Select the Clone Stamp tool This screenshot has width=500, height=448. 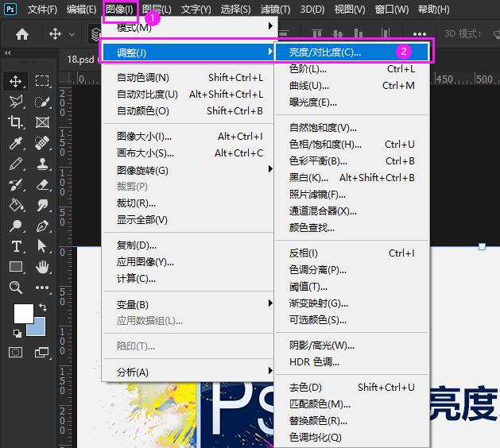click(x=42, y=164)
